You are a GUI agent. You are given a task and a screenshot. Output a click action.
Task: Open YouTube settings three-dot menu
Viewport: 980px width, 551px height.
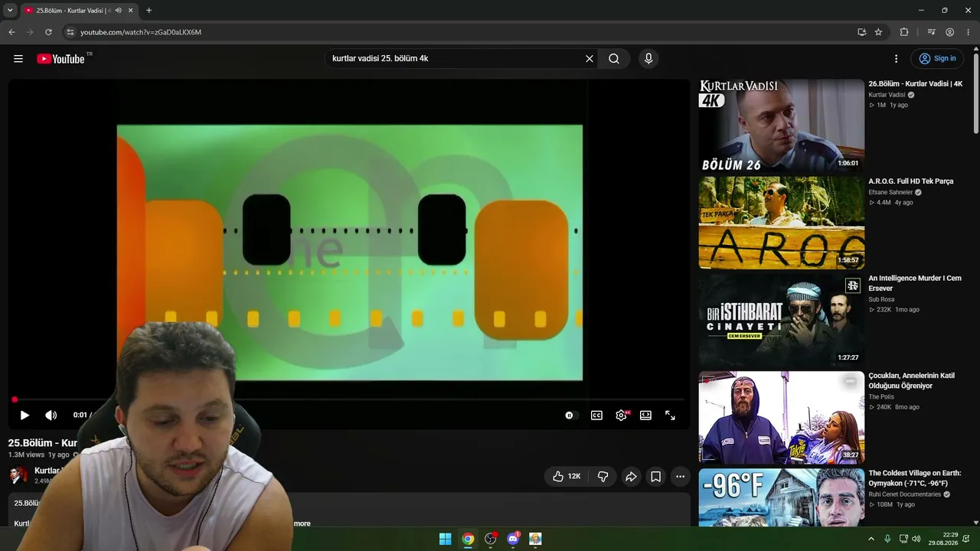[896, 59]
